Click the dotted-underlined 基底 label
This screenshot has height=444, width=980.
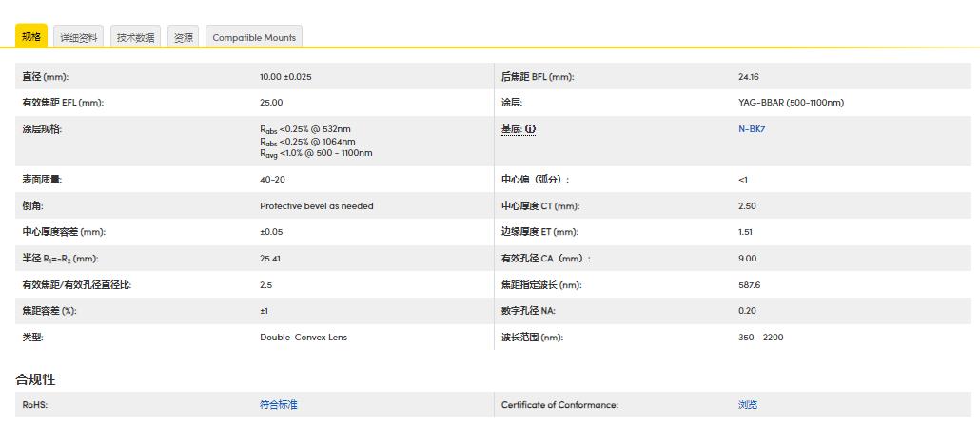pos(511,128)
